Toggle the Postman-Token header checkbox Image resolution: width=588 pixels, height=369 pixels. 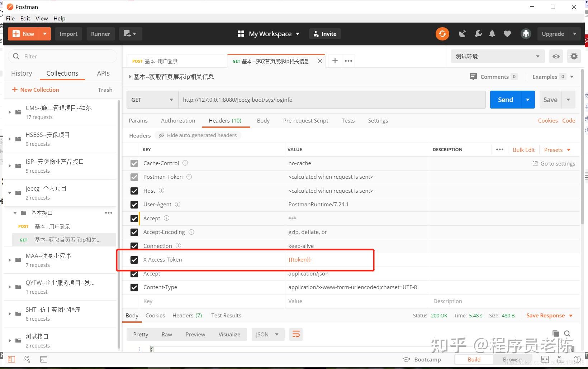click(x=134, y=177)
